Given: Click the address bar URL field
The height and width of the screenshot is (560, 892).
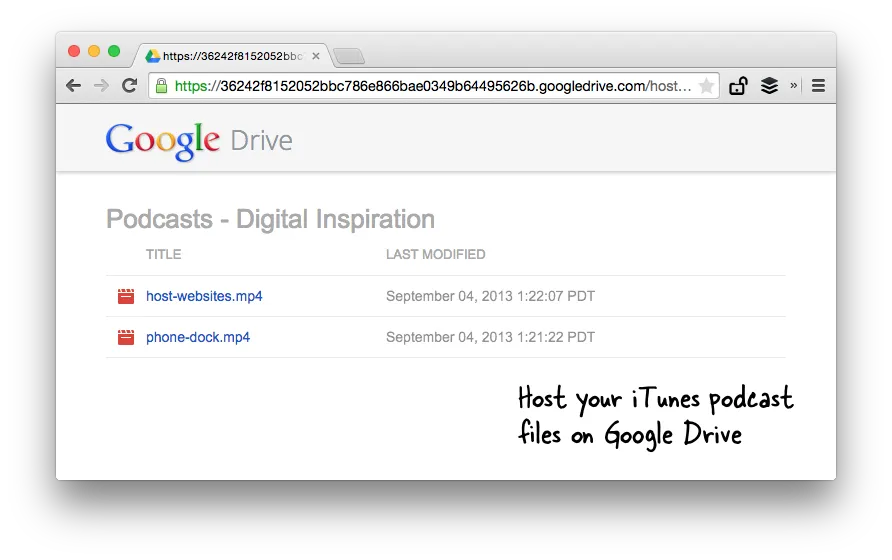Looking at the screenshot, I should (x=432, y=86).
